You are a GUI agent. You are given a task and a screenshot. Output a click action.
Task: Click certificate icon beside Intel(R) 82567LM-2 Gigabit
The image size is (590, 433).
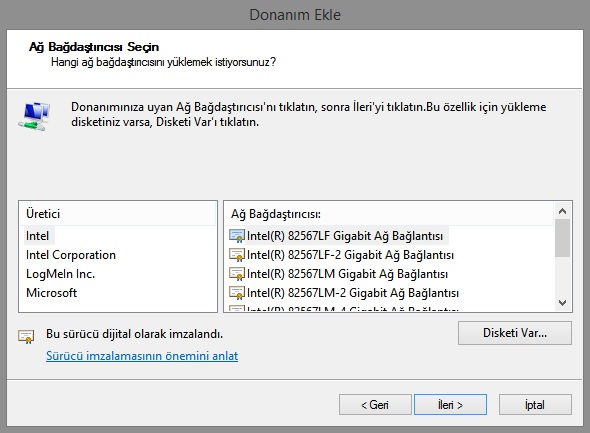point(237,293)
